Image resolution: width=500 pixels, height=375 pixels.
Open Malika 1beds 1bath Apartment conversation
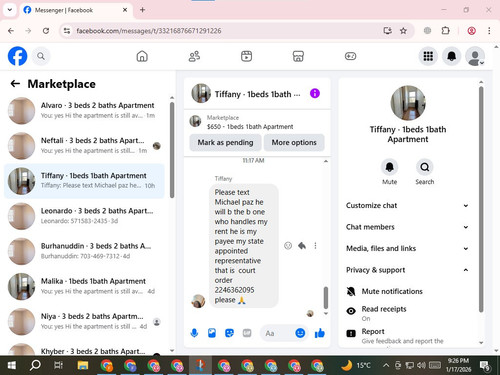(84, 286)
